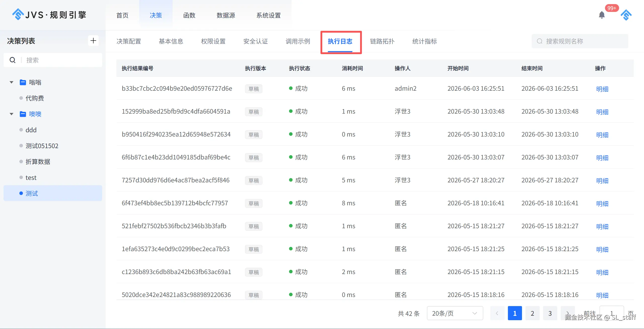Collapse the 嗡嗡 tree folder
Image resolution: width=644 pixels, height=329 pixels.
(11, 82)
